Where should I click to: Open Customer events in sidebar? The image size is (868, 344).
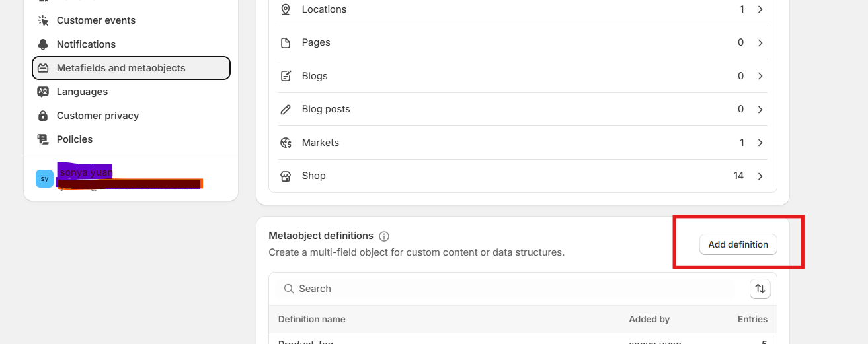click(96, 20)
